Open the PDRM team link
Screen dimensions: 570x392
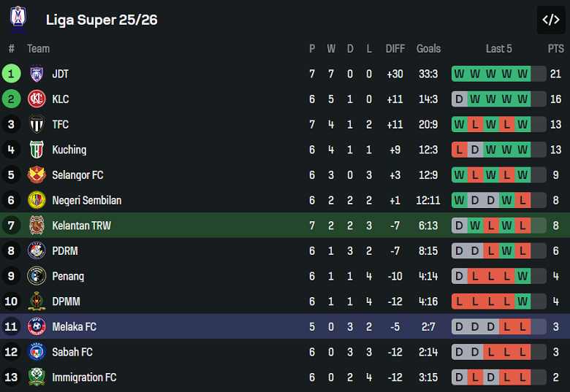click(65, 251)
